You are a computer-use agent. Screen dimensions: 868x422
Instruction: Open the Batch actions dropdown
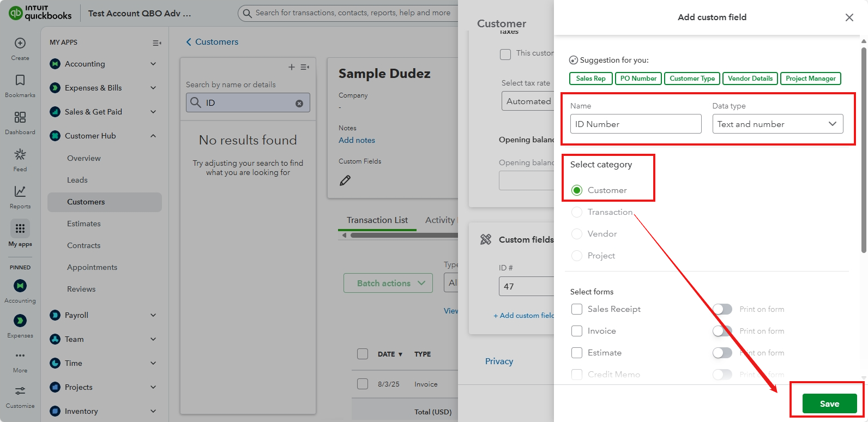tap(388, 284)
